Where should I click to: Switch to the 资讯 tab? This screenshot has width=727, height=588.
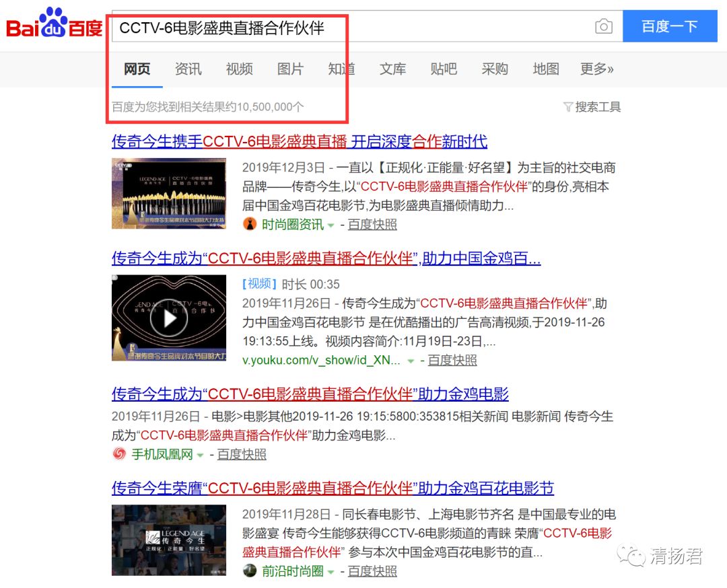tap(188, 69)
